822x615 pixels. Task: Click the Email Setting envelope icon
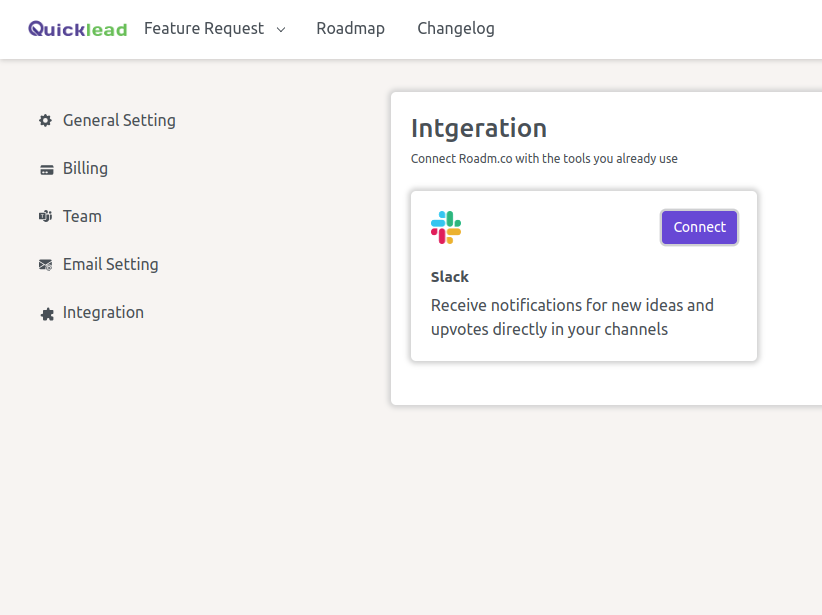click(46, 265)
